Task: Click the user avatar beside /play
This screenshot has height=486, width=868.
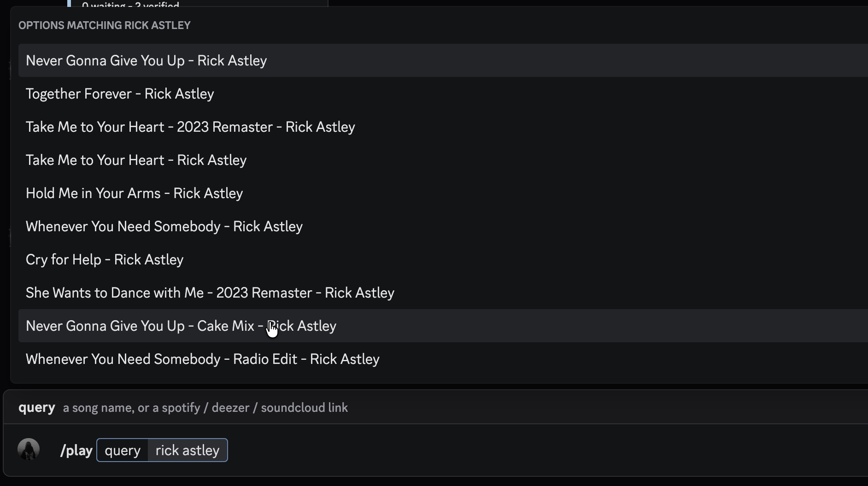Action: pyautogui.click(x=29, y=449)
